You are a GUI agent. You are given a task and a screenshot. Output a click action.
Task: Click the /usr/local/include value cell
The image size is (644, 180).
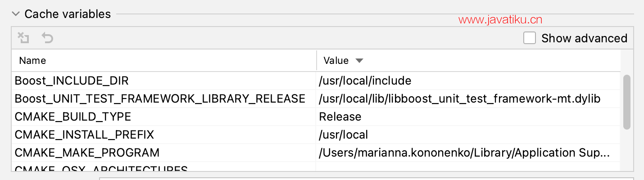point(365,81)
